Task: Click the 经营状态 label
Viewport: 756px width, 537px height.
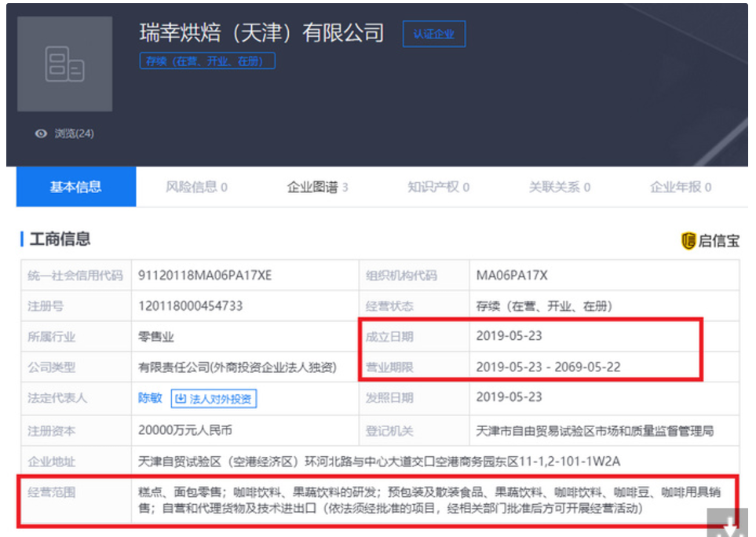Action: pyautogui.click(x=389, y=306)
